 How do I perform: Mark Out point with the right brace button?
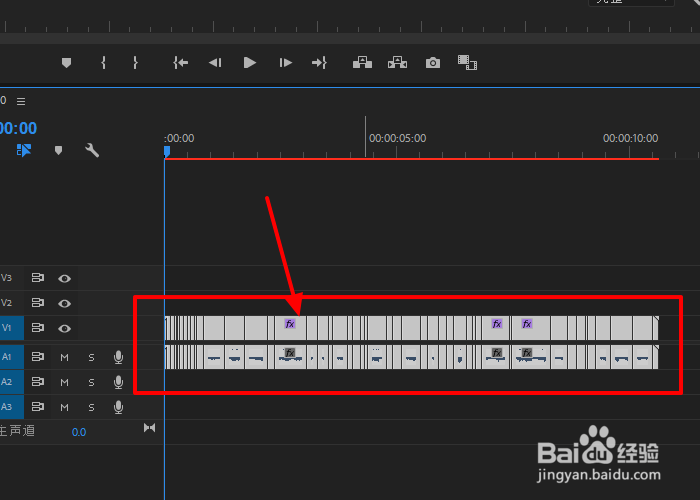tap(135, 62)
